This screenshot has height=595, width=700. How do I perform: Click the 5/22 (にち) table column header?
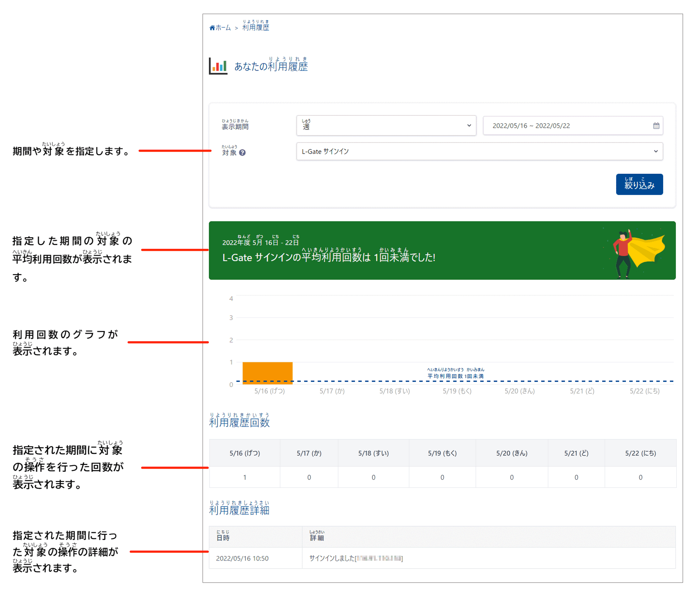pyautogui.click(x=640, y=453)
